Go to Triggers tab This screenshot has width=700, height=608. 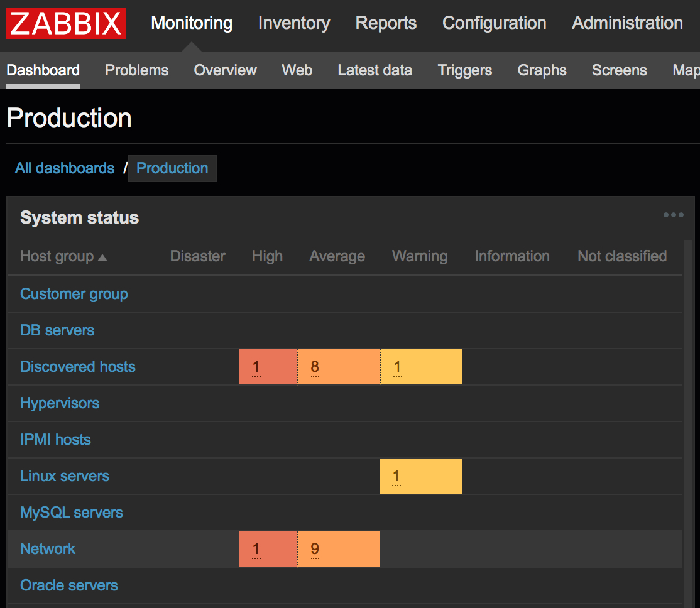click(x=464, y=70)
